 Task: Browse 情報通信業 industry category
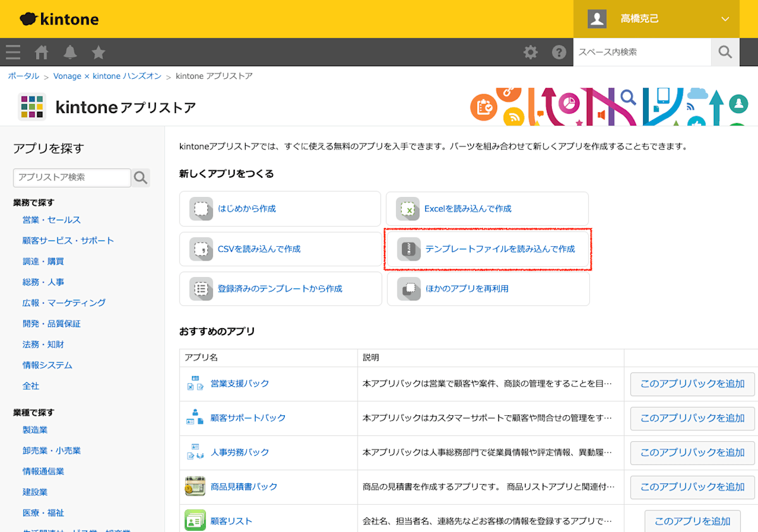coord(43,471)
